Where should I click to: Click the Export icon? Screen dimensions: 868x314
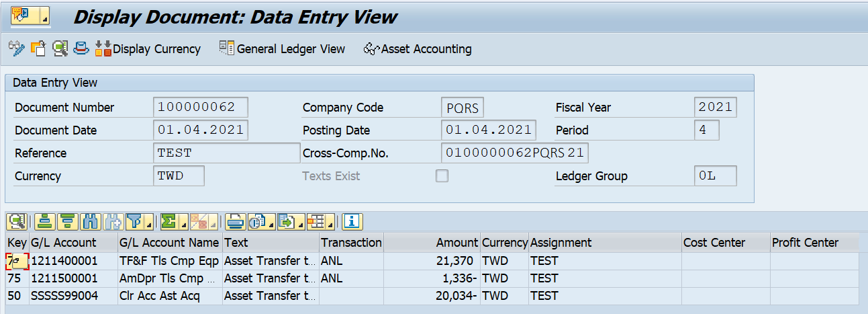288,221
